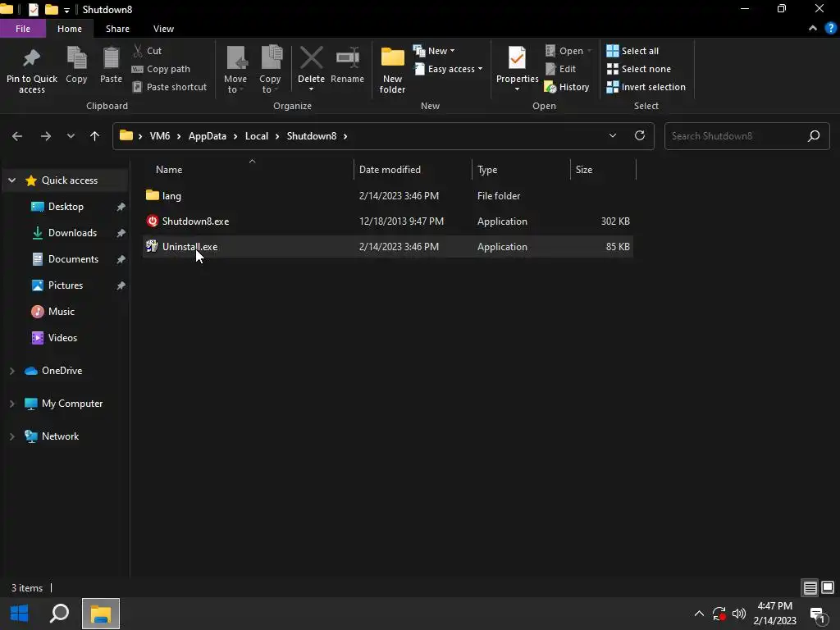Open the Help question mark icon

click(x=831, y=29)
